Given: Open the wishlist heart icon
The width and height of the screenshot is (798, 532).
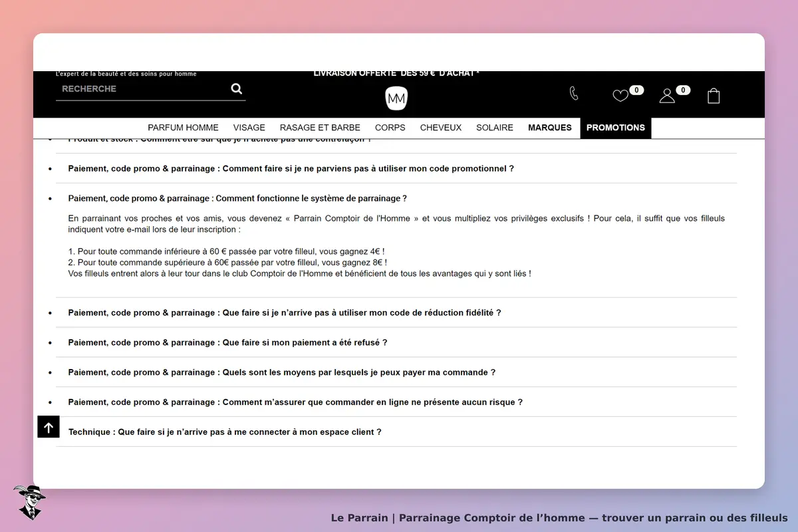Looking at the screenshot, I should [620, 96].
